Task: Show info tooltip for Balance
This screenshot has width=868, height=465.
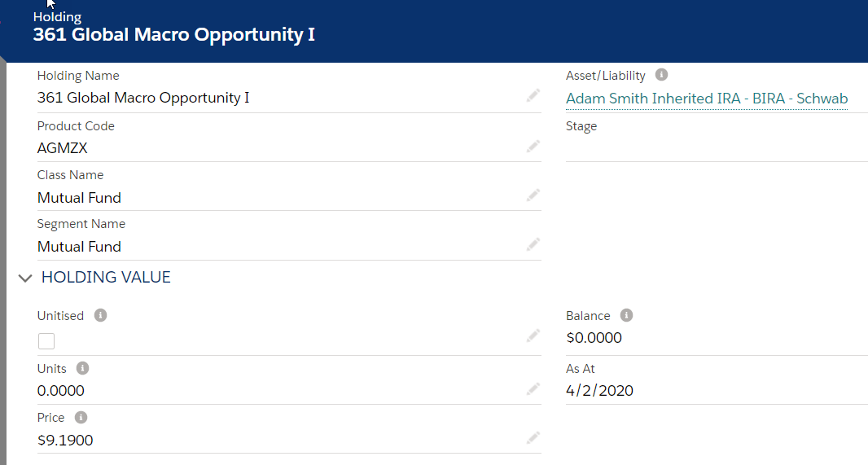Action: (x=626, y=315)
